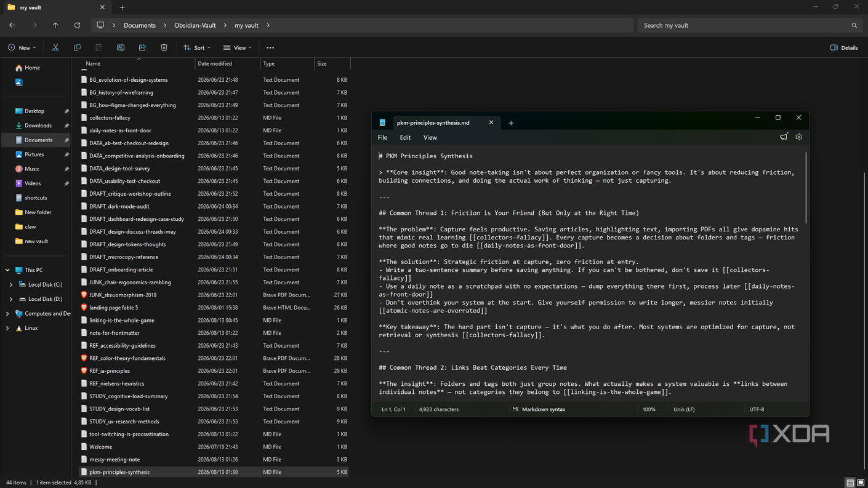Click the Rename icon in Explorer toolbar
868x488 pixels.
pyautogui.click(x=121, y=47)
